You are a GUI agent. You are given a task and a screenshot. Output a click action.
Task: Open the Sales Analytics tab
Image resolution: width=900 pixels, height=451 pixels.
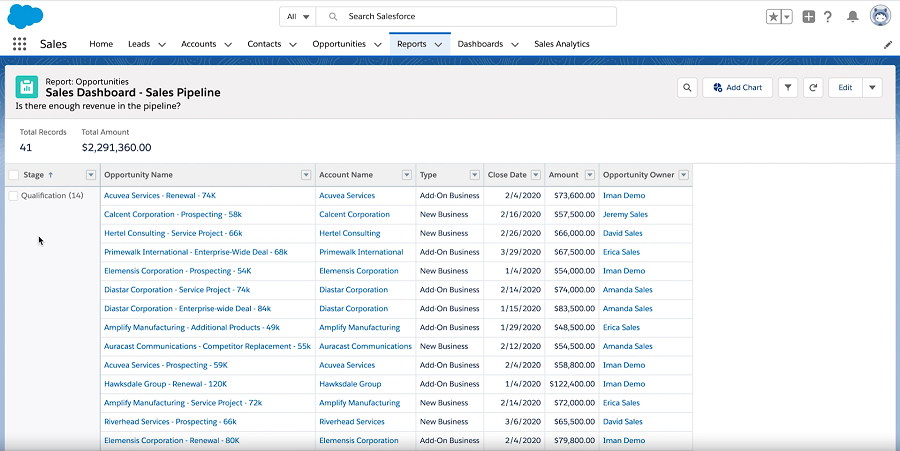pos(561,44)
